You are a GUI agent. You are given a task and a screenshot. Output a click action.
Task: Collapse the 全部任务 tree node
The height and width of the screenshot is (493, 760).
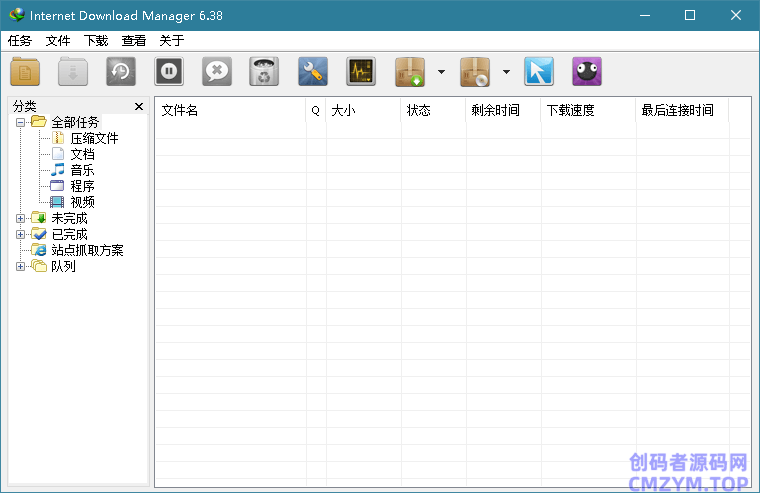(x=21, y=122)
